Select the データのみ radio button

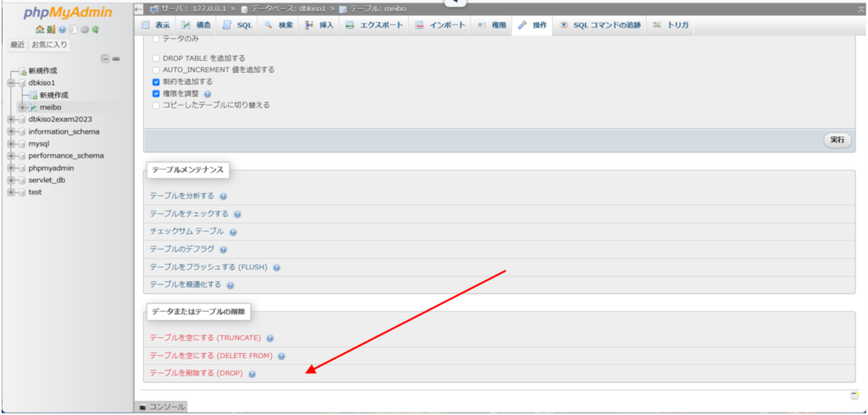coord(156,39)
